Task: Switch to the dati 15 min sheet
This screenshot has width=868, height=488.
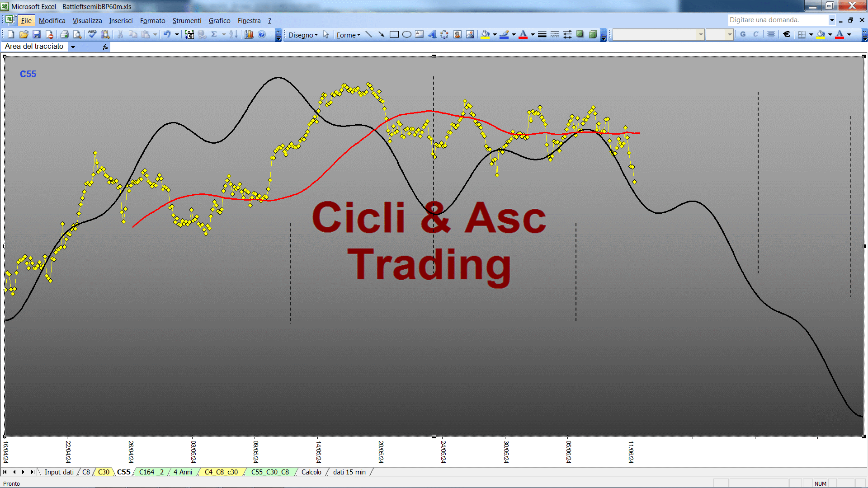Action: point(349,472)
